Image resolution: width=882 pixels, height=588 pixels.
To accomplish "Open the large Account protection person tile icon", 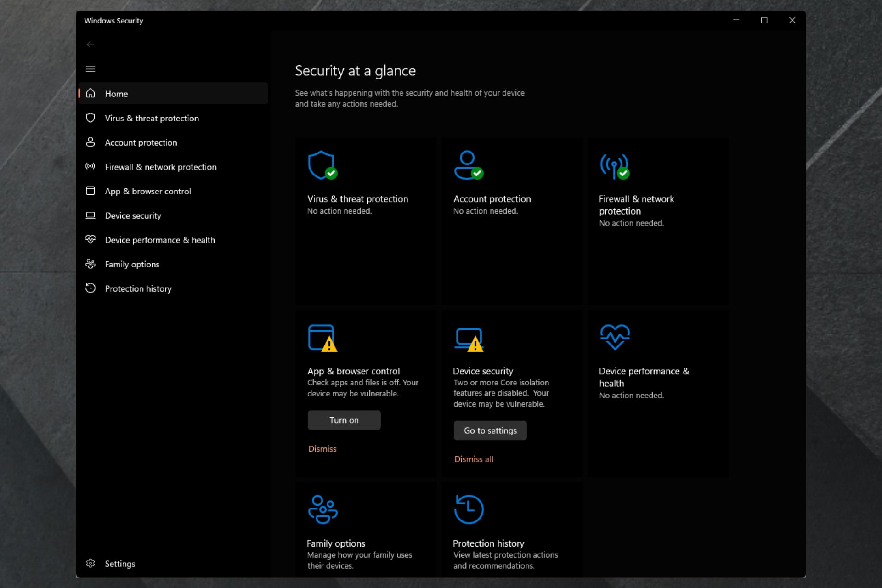I will coord(469,165).
